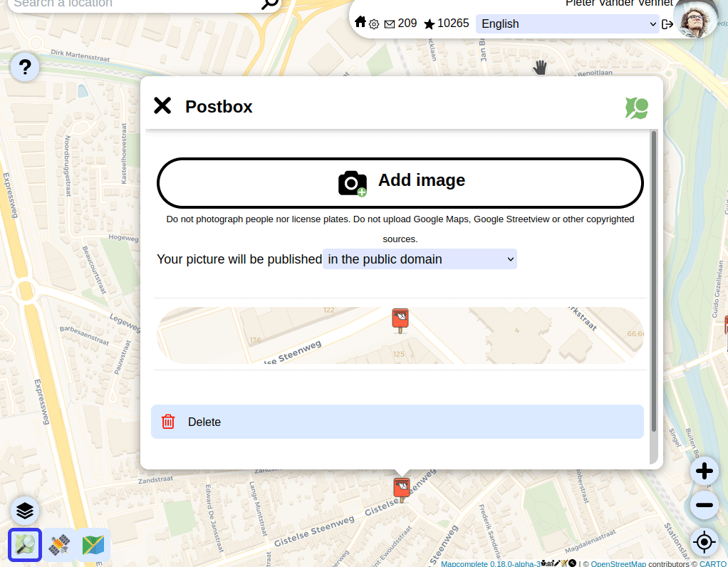Viewport: 728px width, 567px height.
Task: Open the inbox showing 209 messages
Action: [x=400, y=24]
